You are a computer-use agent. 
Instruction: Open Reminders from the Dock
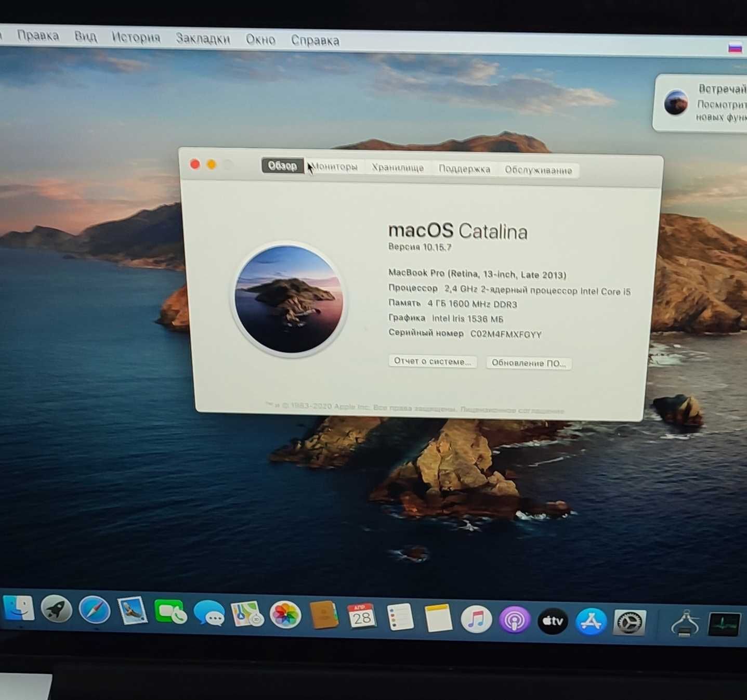400,618
